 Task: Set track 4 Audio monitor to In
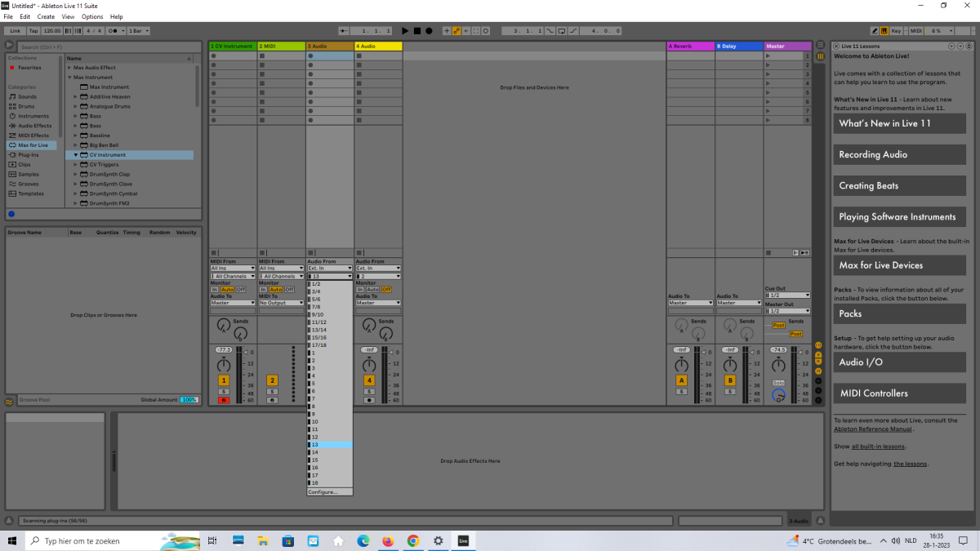[361, 289]
